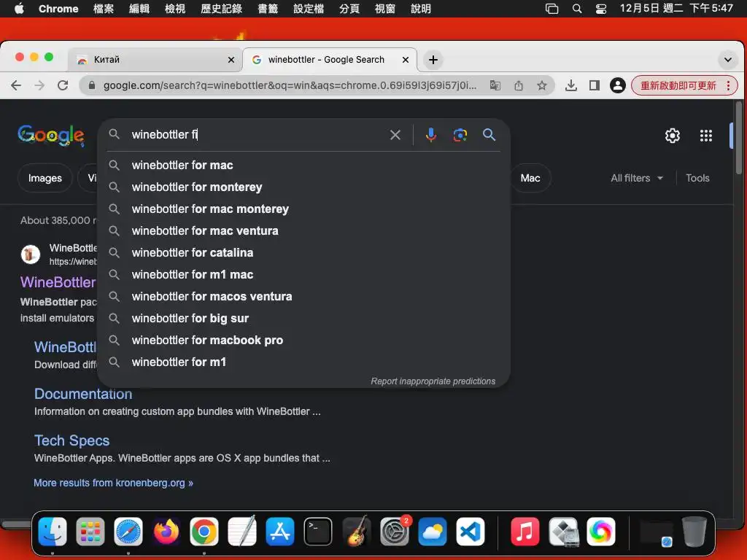Open the Chrome menu in menu bar
The width and height of the screenshot is (747, 560).
pyautogui.click(x=58, y=9)
